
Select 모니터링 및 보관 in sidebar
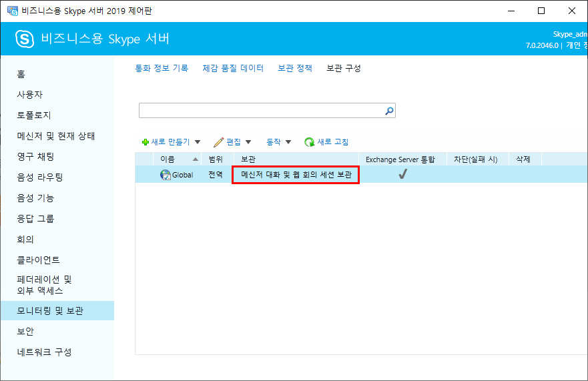point(57,310)
